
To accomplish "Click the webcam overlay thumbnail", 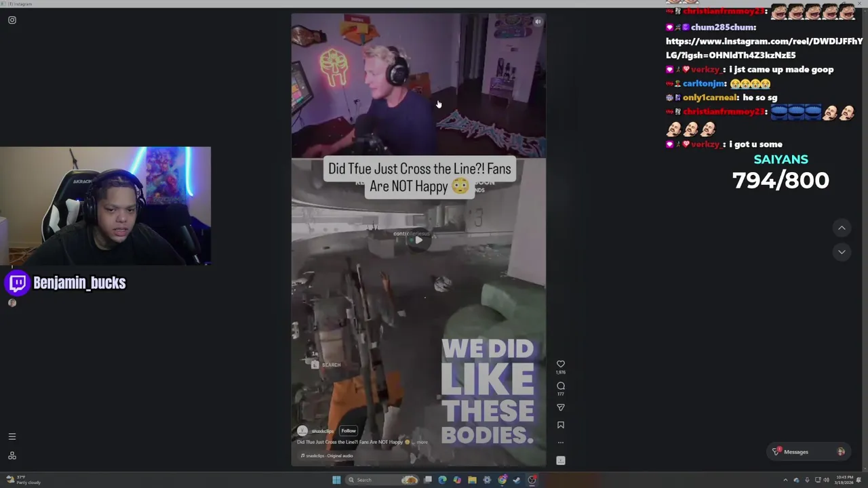I will pyautogui.click(x=105, y=205).
